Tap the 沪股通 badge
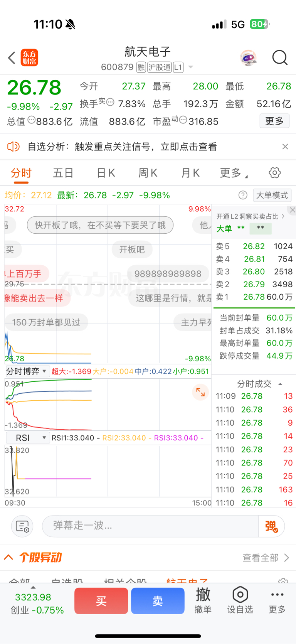 160,67
